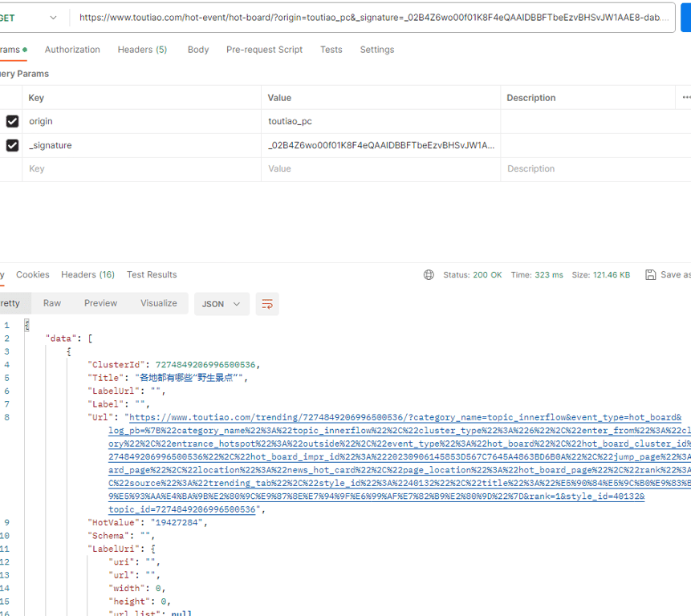This screenshot has width=691, height=616.
Task: Click the empty new Key field
Action: 141,169
